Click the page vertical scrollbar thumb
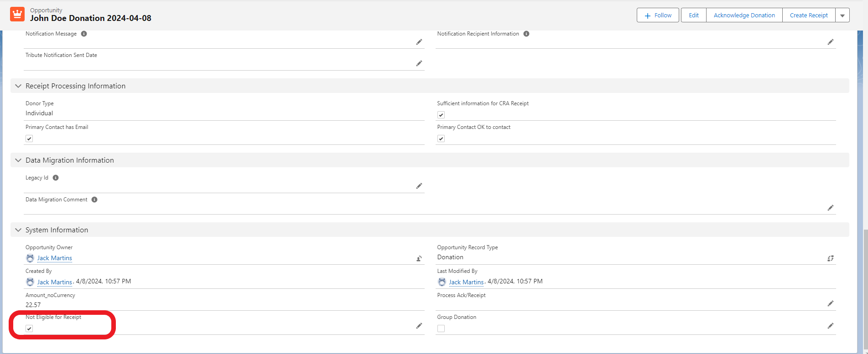Image resolution: width=868 pixels, height=354 pixels. pos(865,289)
